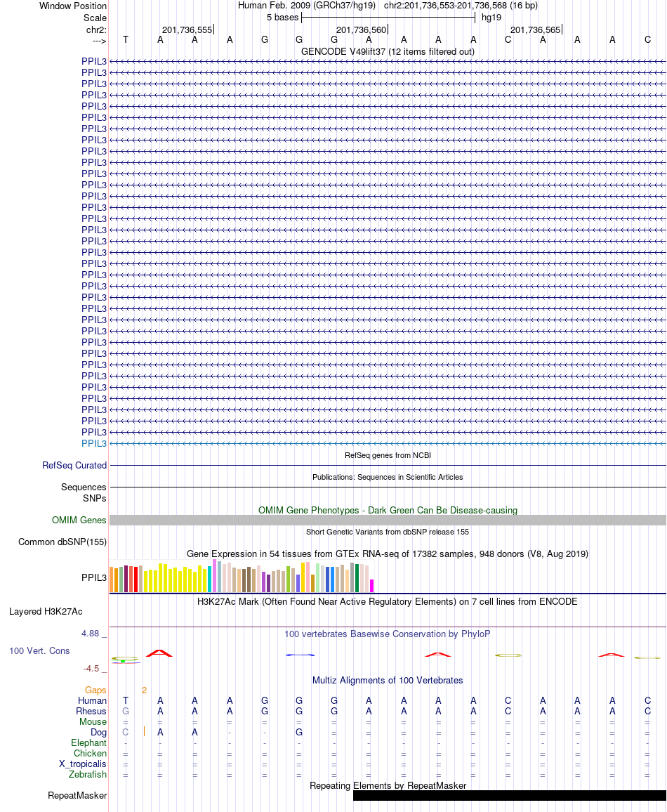Click the blue G PhyloP conservation logo

point(300,655)
